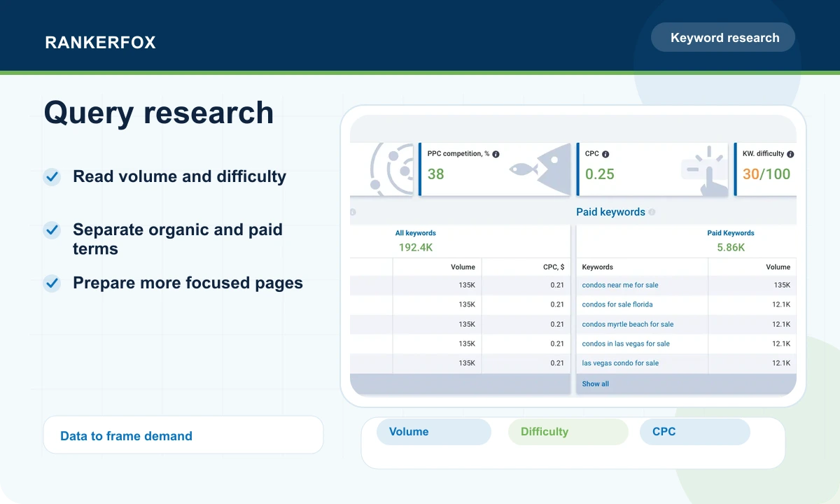
Task: Click 12.1K volume of condos for sale florida
Action: 781,304
